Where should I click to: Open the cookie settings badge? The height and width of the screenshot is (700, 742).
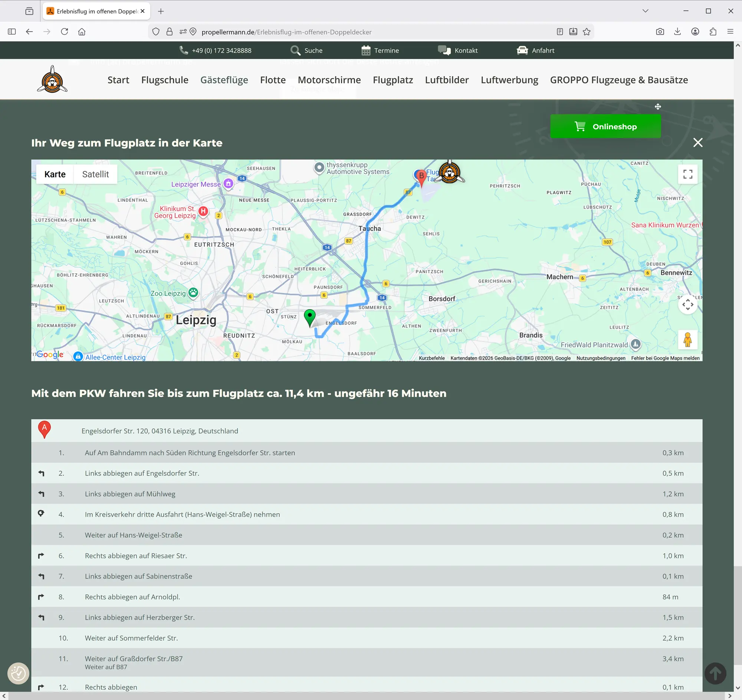pos(18,673)
